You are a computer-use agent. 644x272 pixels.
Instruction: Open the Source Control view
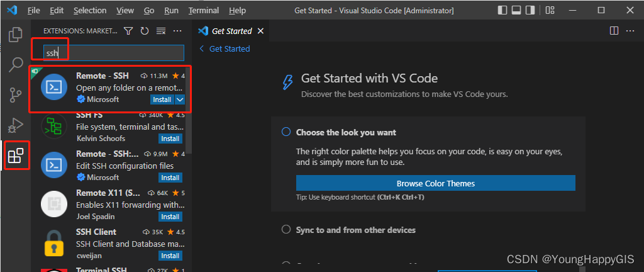[16, 94]
